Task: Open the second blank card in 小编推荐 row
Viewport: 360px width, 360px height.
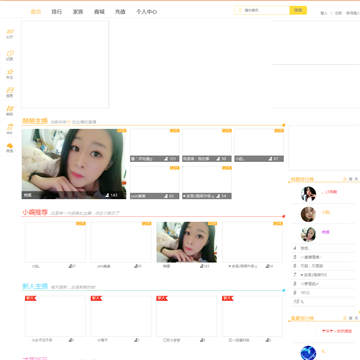Action: coord(121,242)
